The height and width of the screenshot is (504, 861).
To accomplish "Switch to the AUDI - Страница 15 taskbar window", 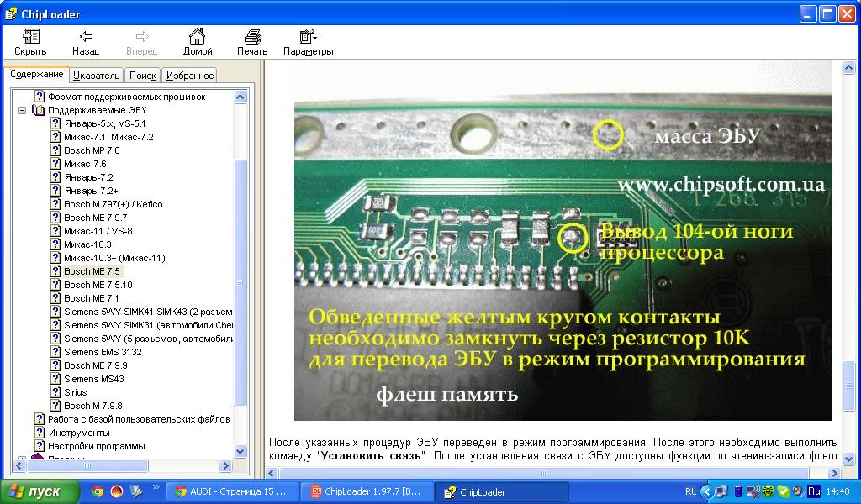I will pyautogui.click(x=232, y=492).
